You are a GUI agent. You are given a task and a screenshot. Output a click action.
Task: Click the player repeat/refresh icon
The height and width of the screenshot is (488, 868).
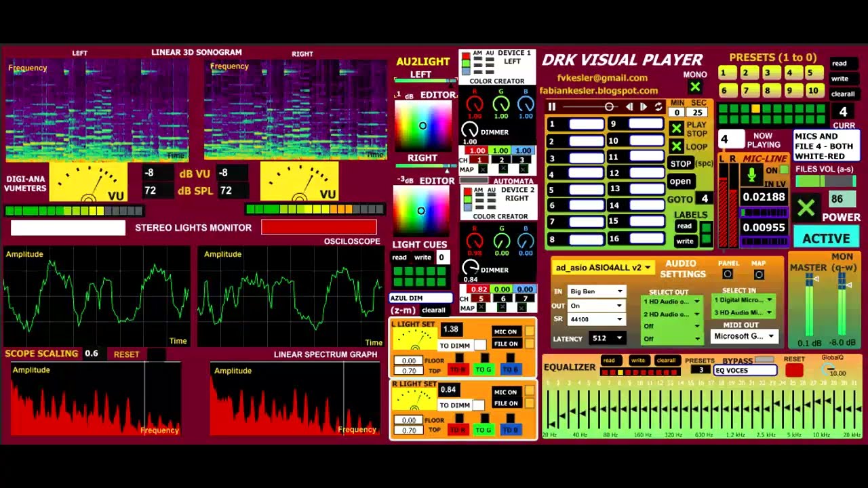click(658, 107)
